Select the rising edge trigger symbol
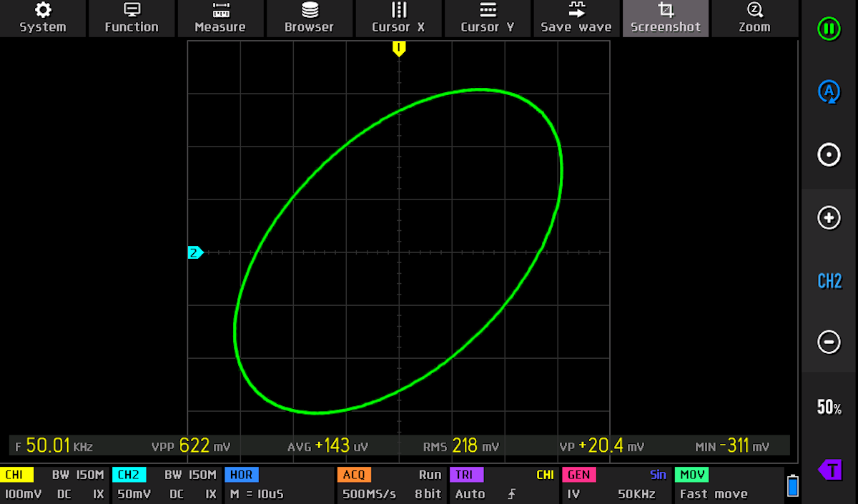This screenshot has width=858, height=504. [511, 494]
